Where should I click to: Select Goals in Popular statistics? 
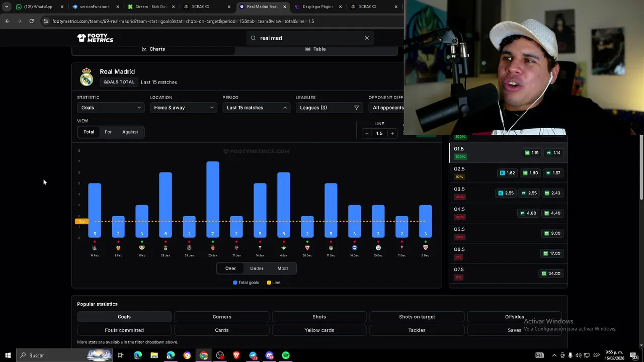click(x=124, y=317)
